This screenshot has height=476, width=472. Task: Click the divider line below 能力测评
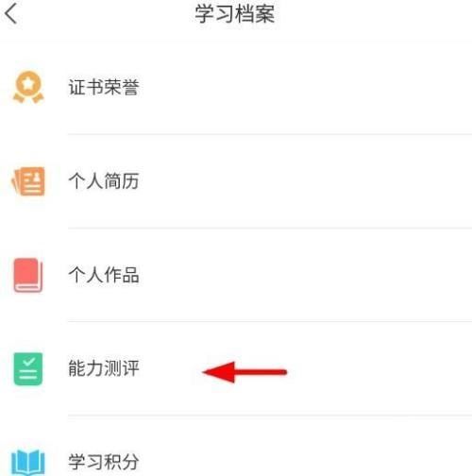(270, 416)
